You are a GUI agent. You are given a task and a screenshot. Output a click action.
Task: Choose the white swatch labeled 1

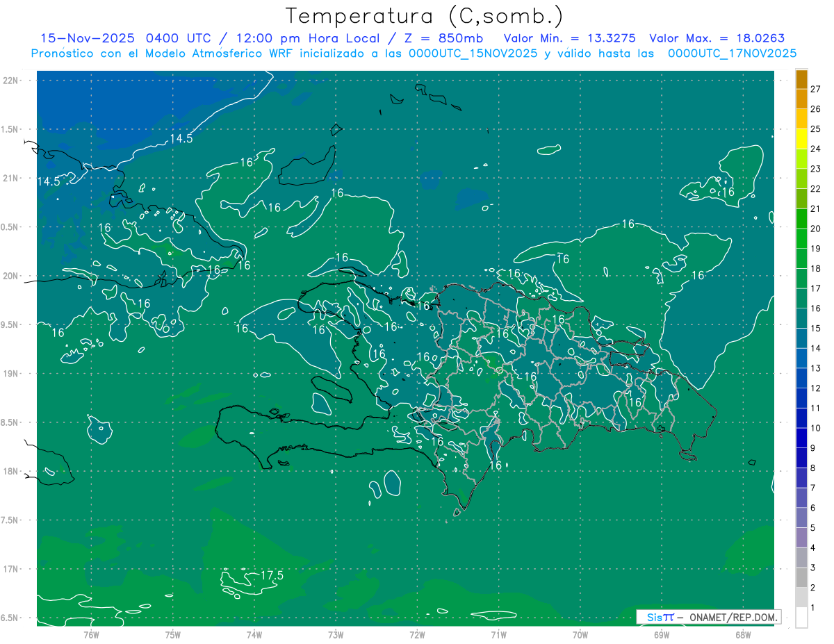pyautogui.click(x=801, y=618)
